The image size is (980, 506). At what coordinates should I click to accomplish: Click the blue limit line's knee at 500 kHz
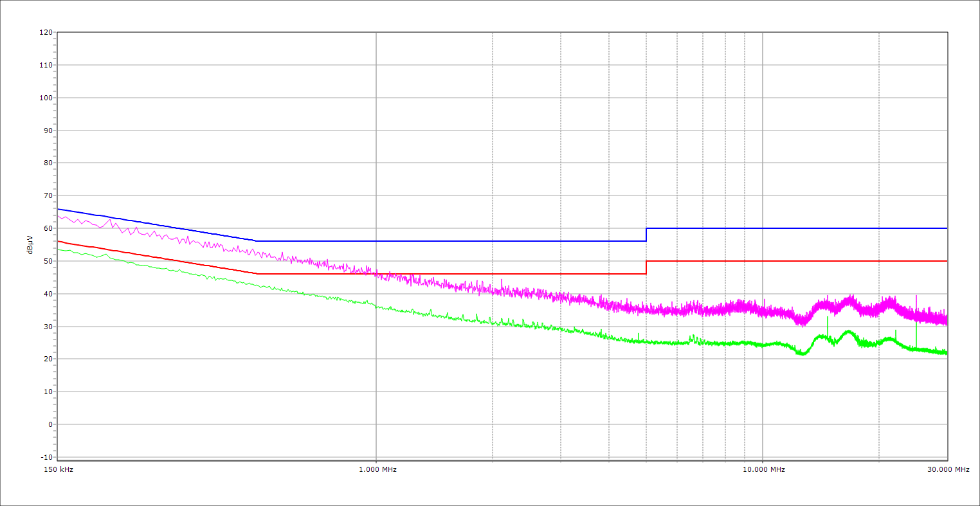pyautogui.click(x=257, y=241)
